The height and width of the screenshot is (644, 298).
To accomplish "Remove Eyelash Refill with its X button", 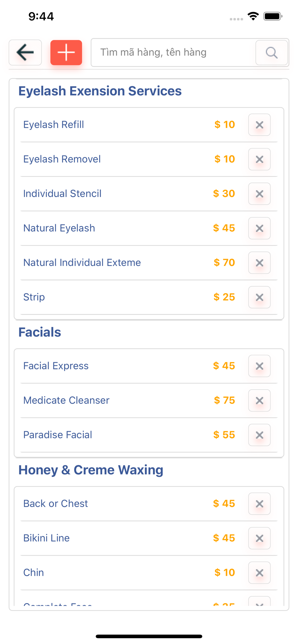I will pos(259,125).
